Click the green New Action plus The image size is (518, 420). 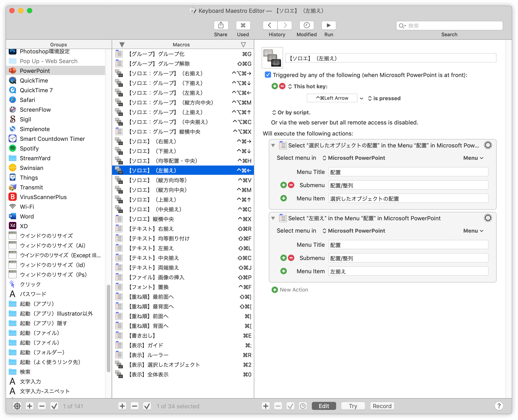[274, 290]
